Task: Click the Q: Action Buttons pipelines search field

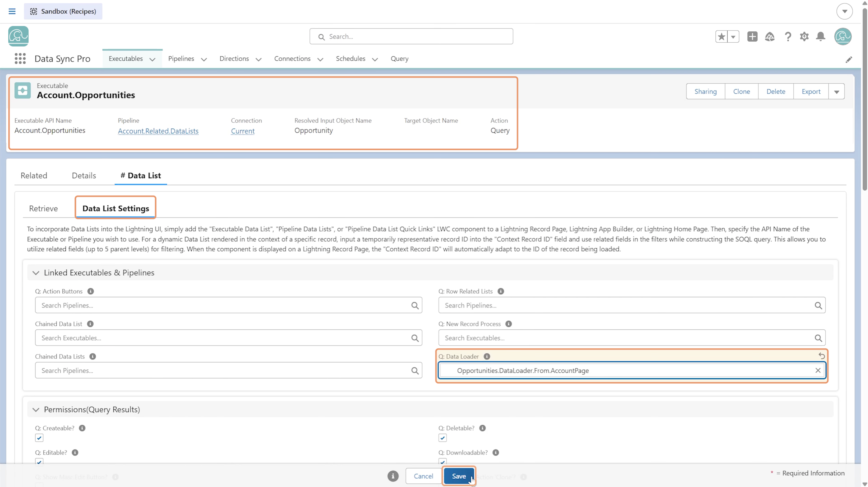Action: tap(229, 305)
